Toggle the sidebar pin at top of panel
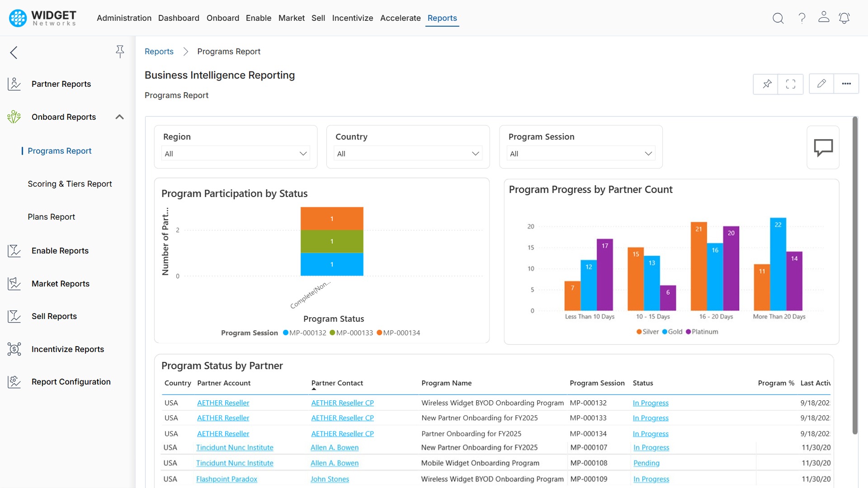The image size is (868, 488). pyautogui.click(x=120, y=52)
